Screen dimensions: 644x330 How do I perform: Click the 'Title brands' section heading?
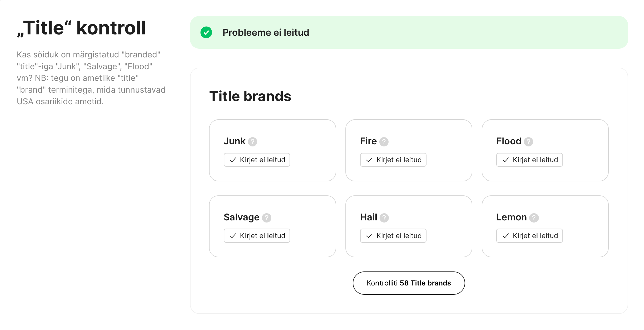point(250,96)
